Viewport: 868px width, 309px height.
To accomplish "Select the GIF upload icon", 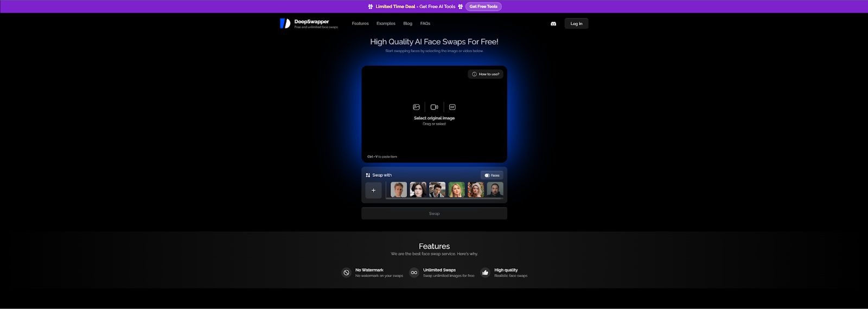I will pos(452,107).
